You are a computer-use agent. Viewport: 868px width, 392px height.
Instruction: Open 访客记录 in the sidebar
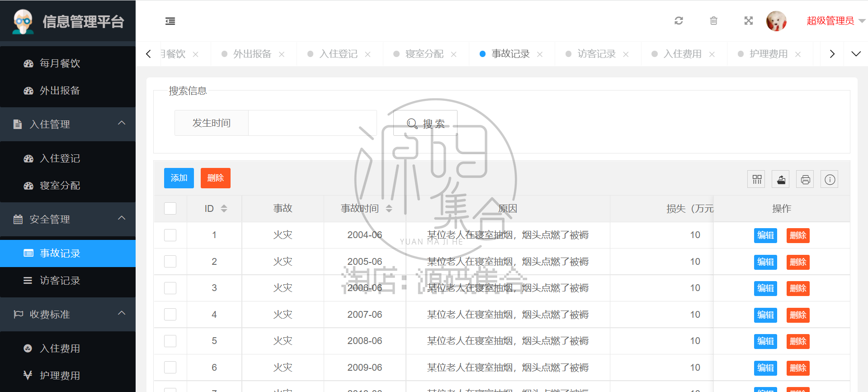tap(68, 281)
